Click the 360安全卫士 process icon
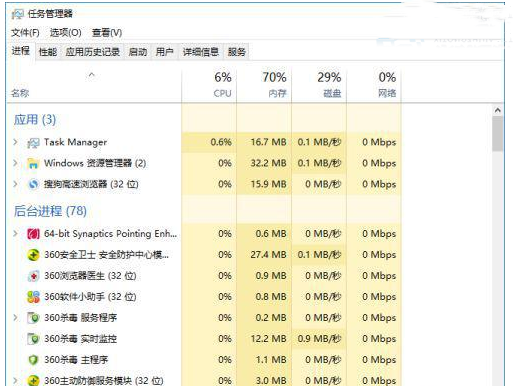Image resolution: width=528 pixels, height=386 pixels. tap(33, 255)
